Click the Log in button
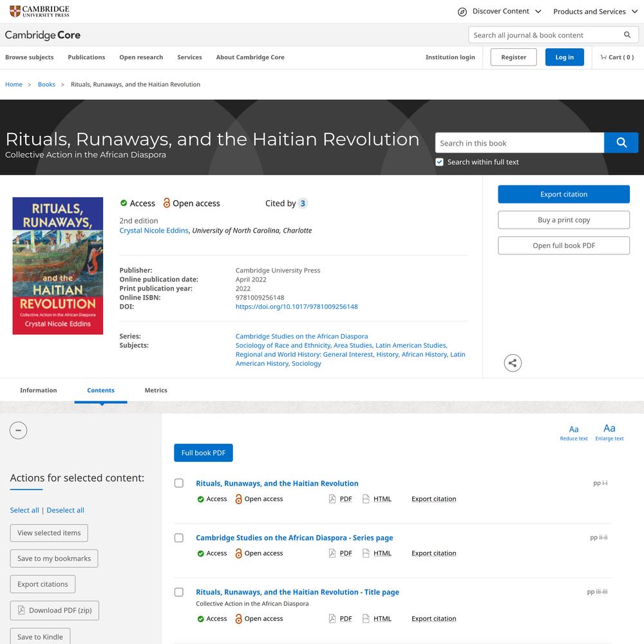The width and height of the screenshot is (644, 644). pyautogui.click(x=564, y=57)
